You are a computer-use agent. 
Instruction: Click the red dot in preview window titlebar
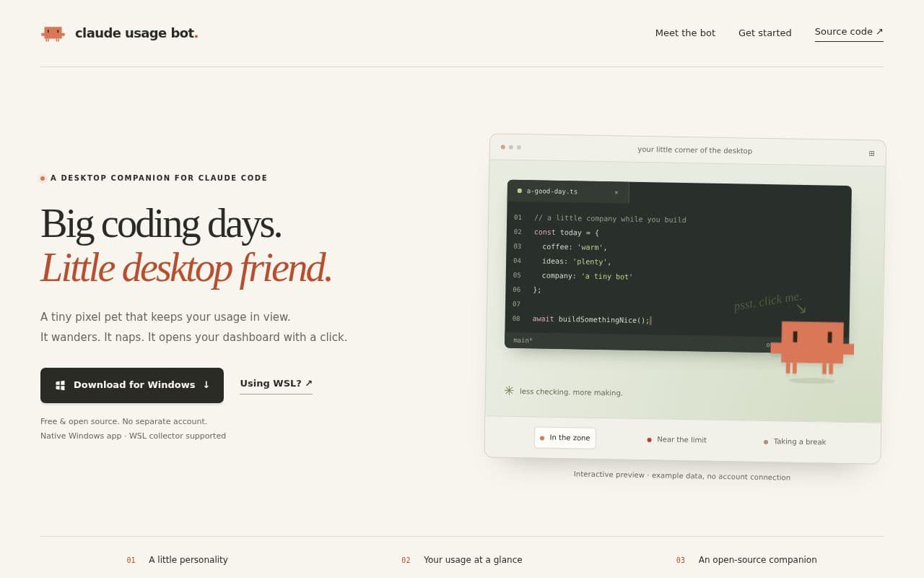coord(503,147)
